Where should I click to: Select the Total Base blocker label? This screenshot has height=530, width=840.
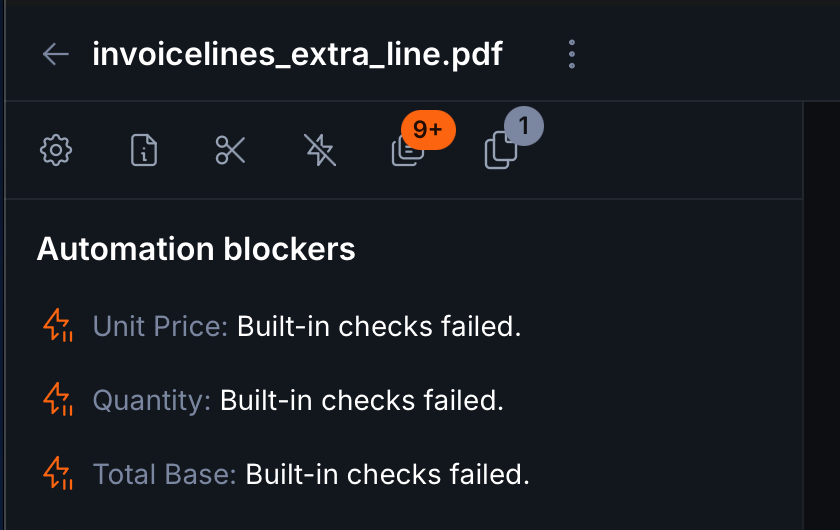tap(164, 473)
